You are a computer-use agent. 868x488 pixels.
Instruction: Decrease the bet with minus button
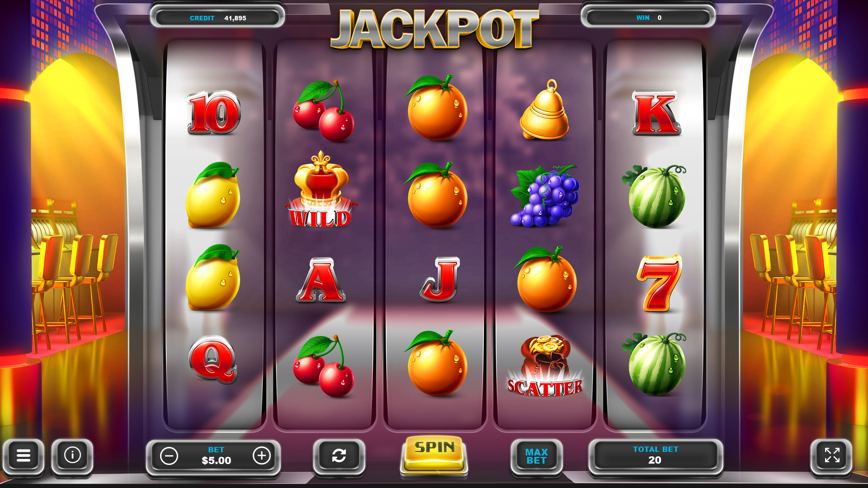point(169,456)
